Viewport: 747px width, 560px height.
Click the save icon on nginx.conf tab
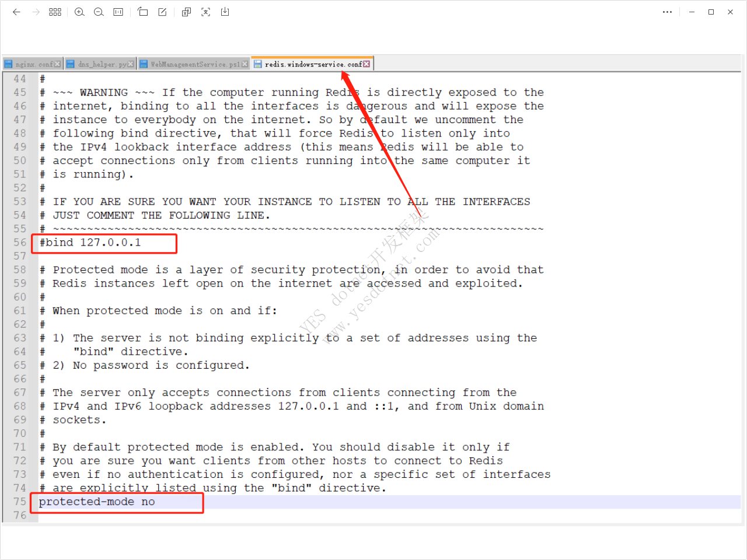point(9,64)
